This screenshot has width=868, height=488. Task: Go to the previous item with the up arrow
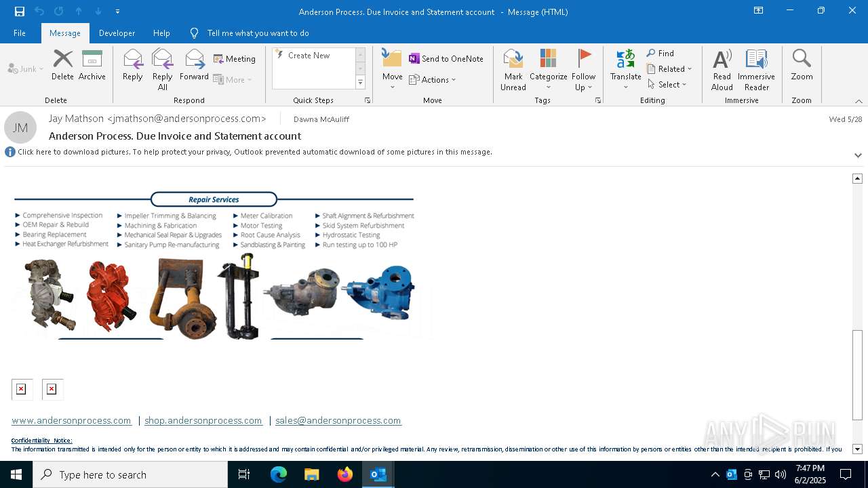[79, 12]
